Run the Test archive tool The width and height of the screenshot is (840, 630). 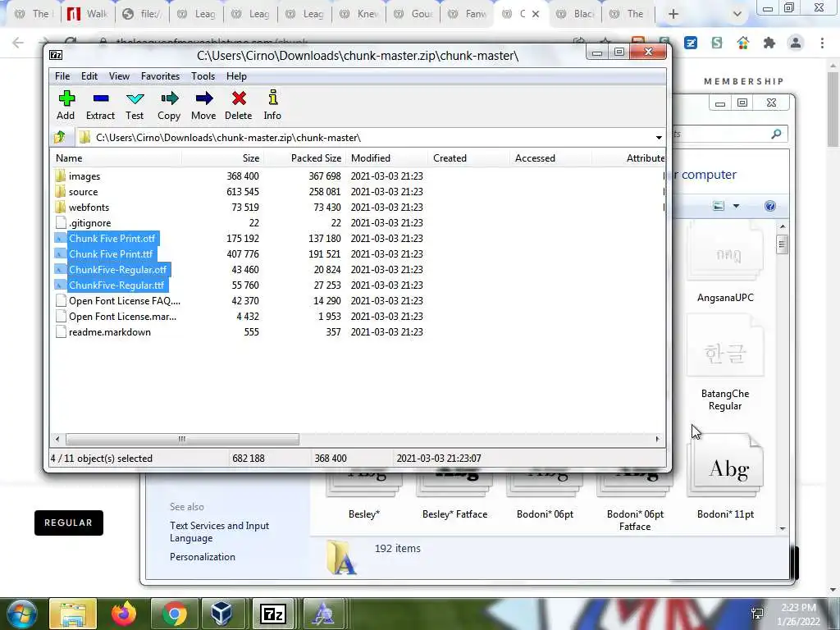click(135, 105)
